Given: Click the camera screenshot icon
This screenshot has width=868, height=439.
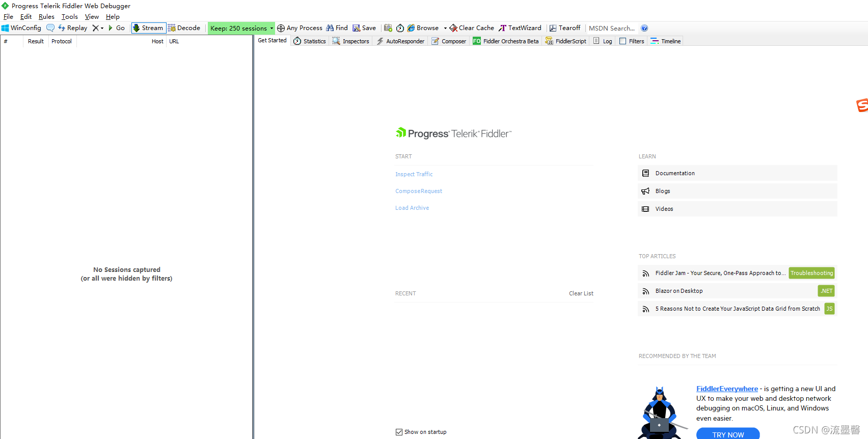Looking at the screenshot, I should (x=388, y=28).
